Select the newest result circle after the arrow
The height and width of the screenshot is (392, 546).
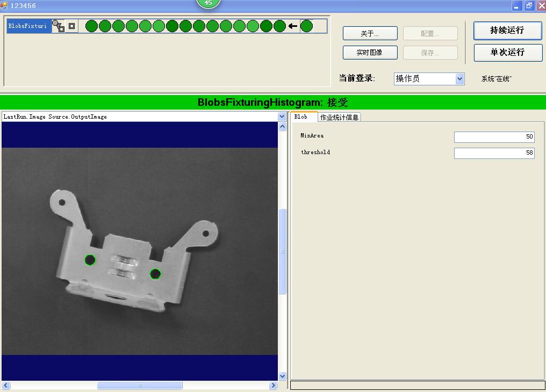pyautogui.click(x=306, y=25)
